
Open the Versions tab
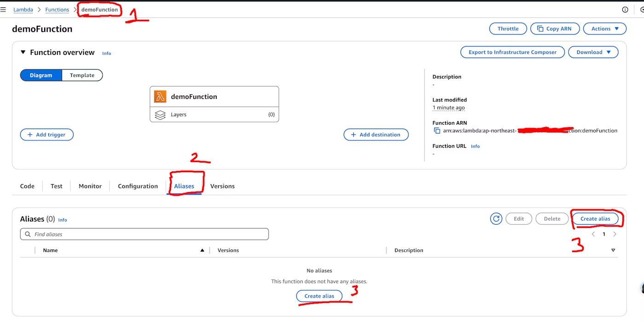pos(222,186)
